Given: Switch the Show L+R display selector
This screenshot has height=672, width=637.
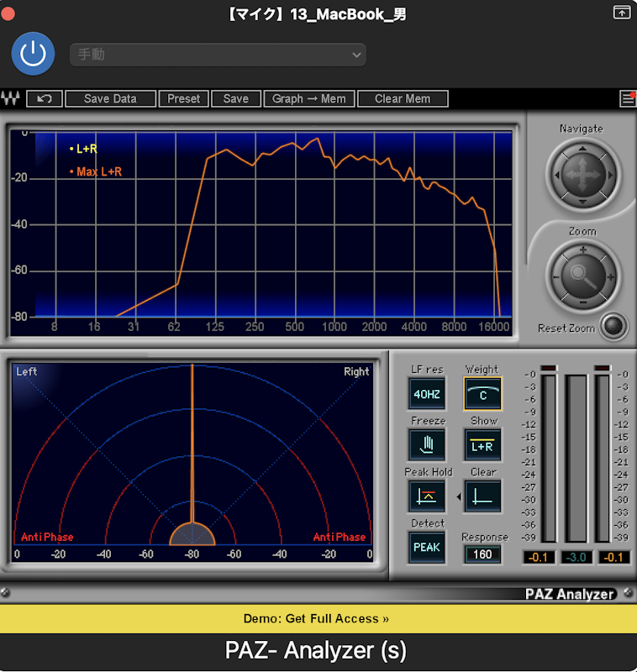Looking at the screenshot, I should coord(482,445).
